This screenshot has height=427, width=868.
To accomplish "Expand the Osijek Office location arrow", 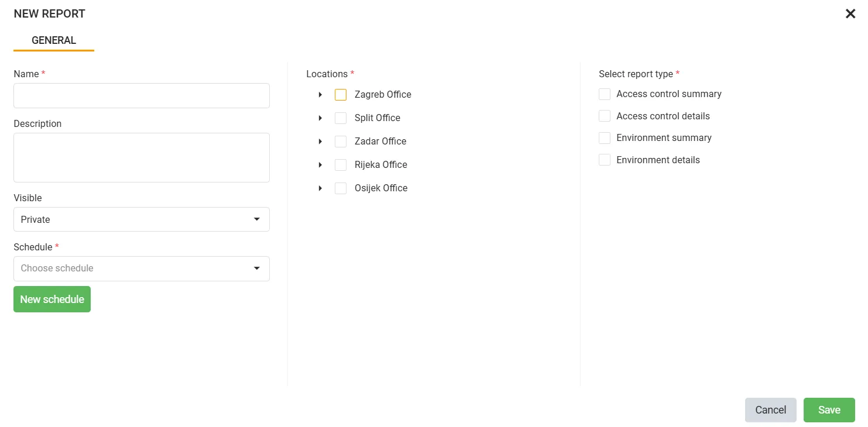I will tap(320, 188).
